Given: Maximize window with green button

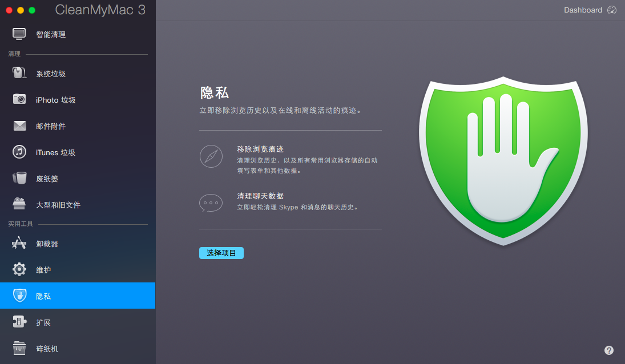Looking at the screenshot, I should [32, 10].
